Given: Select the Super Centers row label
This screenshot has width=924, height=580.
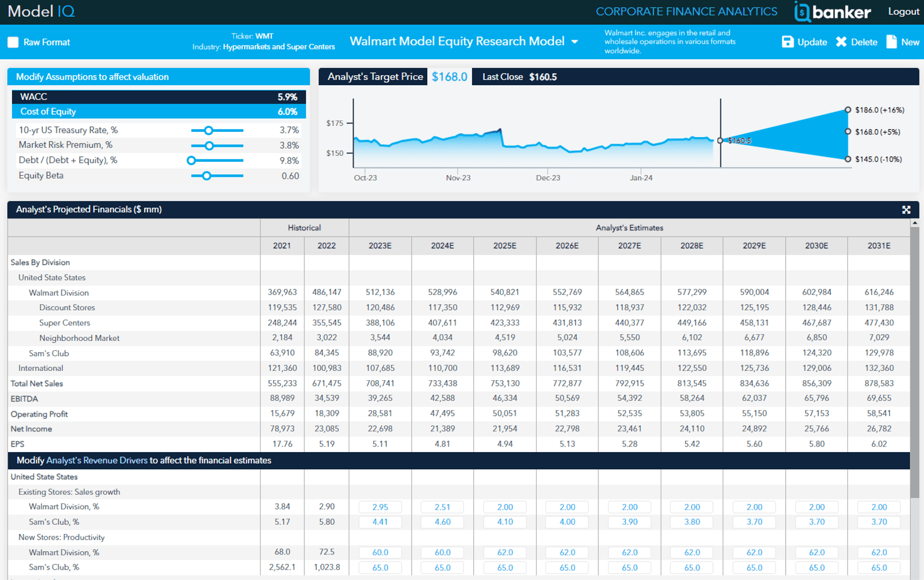Looking at the screenshot, I should 65,323.
